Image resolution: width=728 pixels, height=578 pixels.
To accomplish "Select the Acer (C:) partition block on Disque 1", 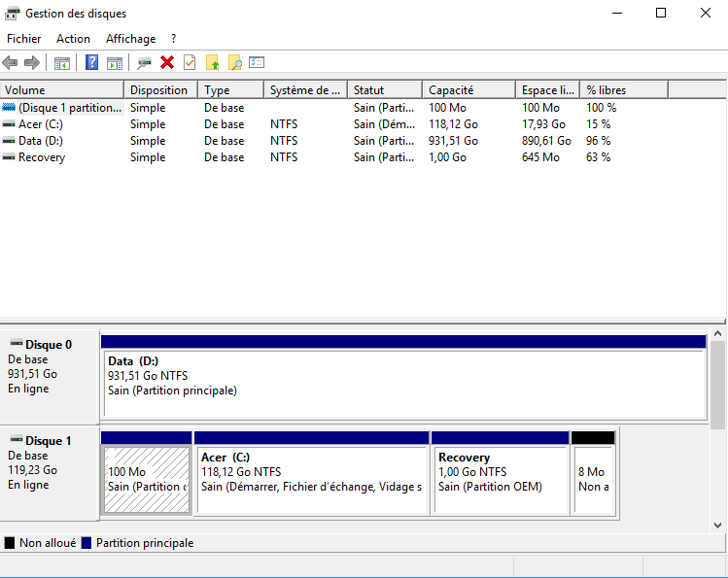I will (x=312, y=473).
